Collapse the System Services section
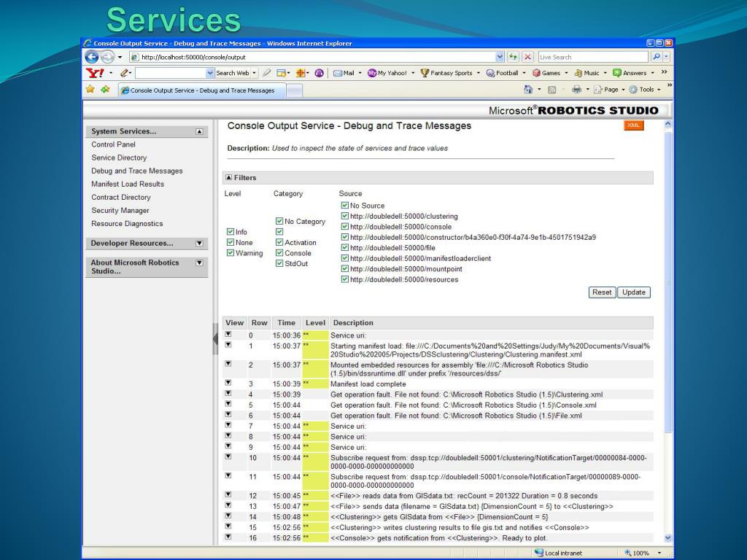The image size is (747, 560). [x=199, y=131]
